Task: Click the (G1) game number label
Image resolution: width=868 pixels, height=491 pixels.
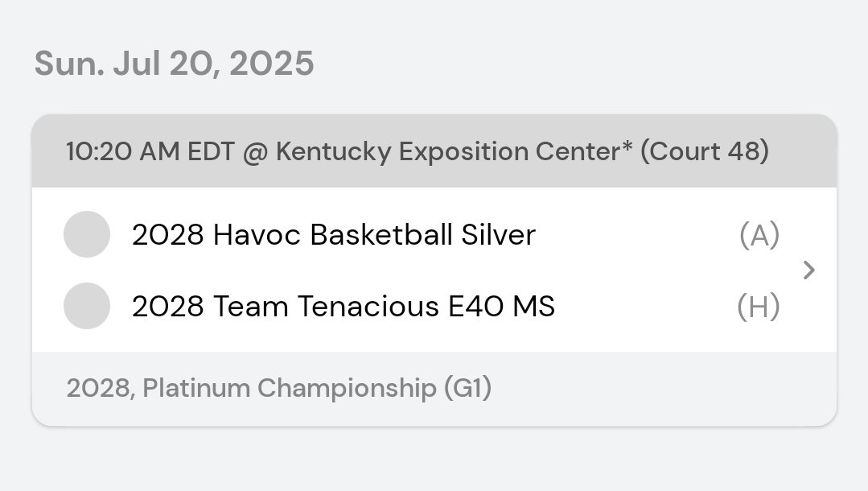Action: 467,389
